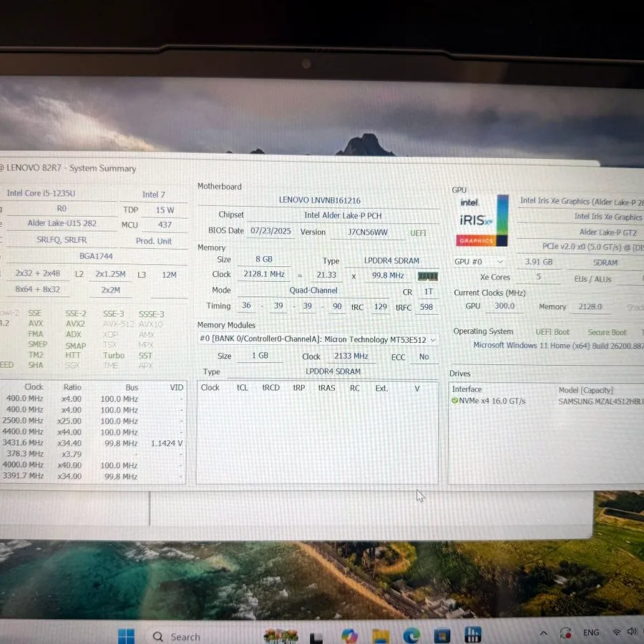Click the taskbar Search box

[x=201, y=637]
